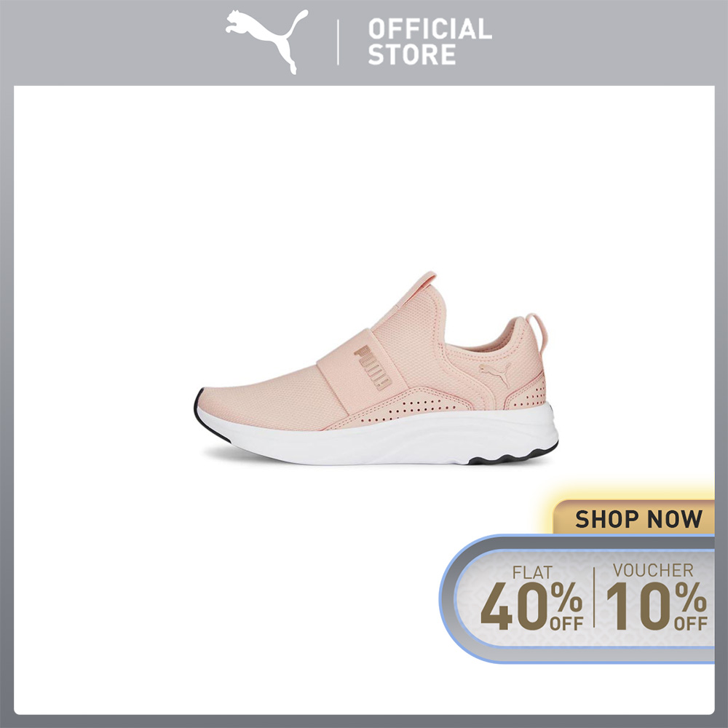Click the pink slip-on shoe product image
Viewport: 728px width, 728px height.
tap(376, 368)
